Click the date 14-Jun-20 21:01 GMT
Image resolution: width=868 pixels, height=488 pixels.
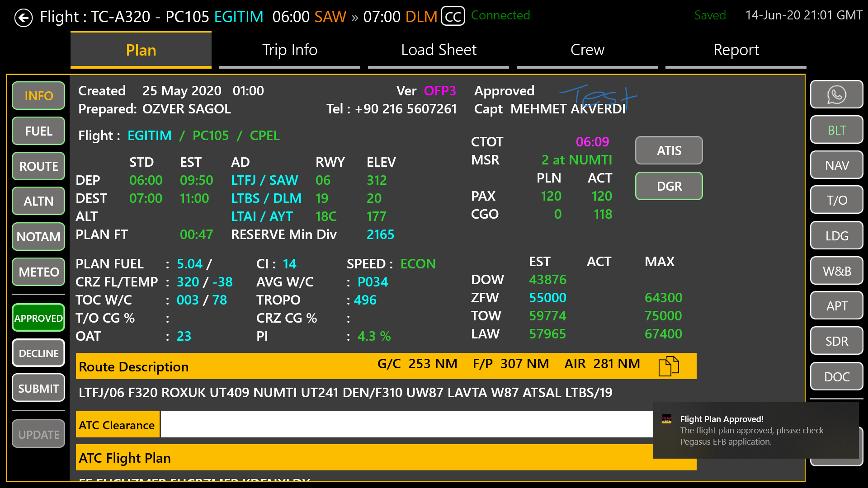tap(804, 15)
